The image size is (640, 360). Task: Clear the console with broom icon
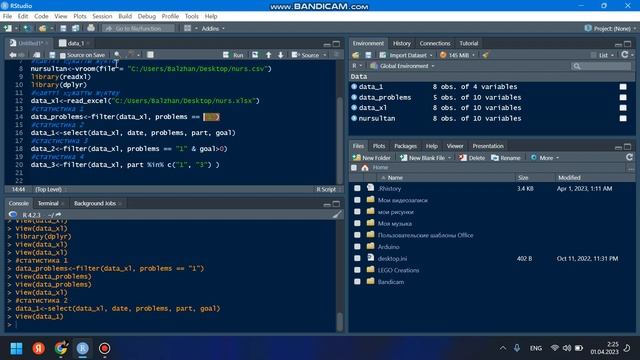[x=336, y=215]
